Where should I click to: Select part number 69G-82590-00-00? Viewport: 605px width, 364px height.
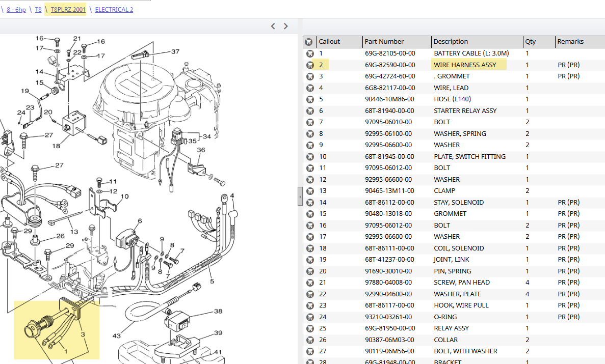[390, 65]
